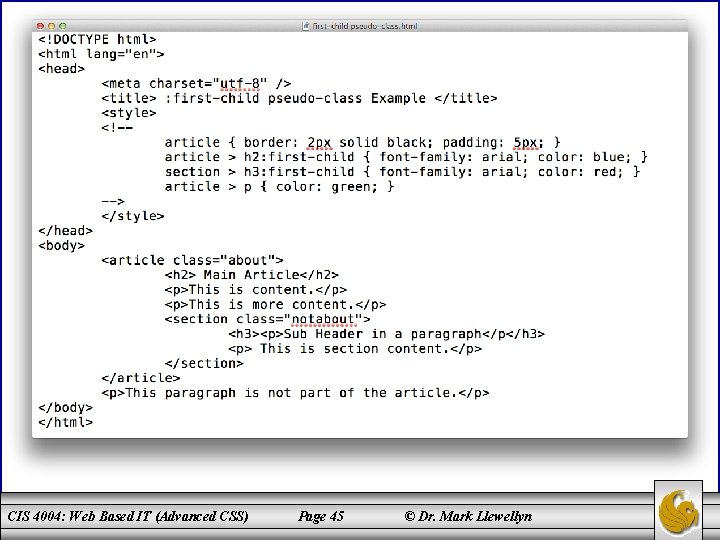This screenshot has width=720, height=540.
Task: Click the misspelled word "notabout" underlined in red
Action: tap(323, 319)
